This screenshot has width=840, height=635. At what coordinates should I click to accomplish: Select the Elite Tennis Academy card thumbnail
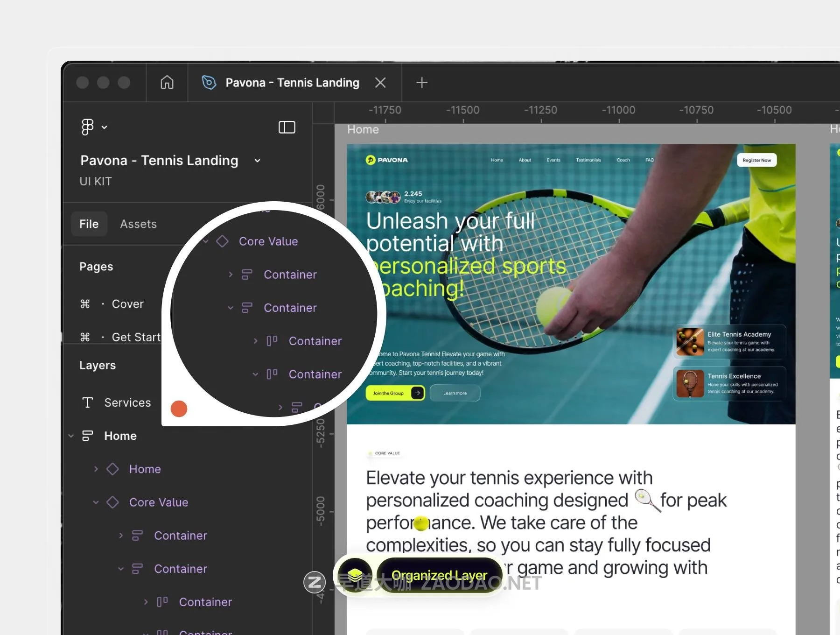point(690,342)
